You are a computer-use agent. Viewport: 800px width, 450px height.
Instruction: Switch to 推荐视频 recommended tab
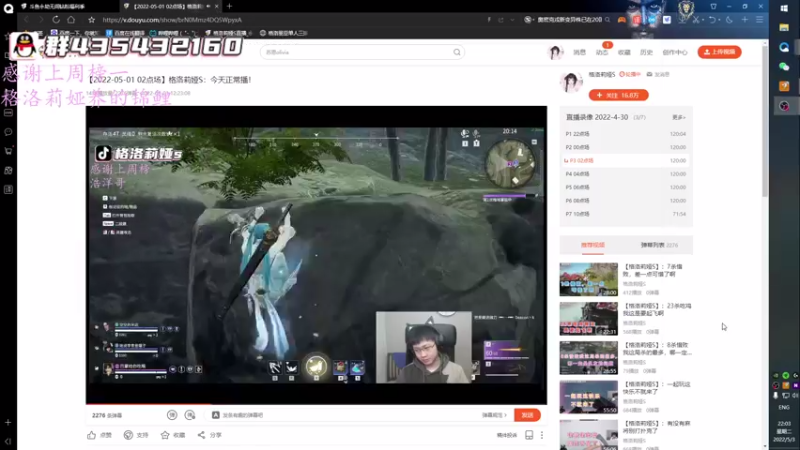[592, 245]
